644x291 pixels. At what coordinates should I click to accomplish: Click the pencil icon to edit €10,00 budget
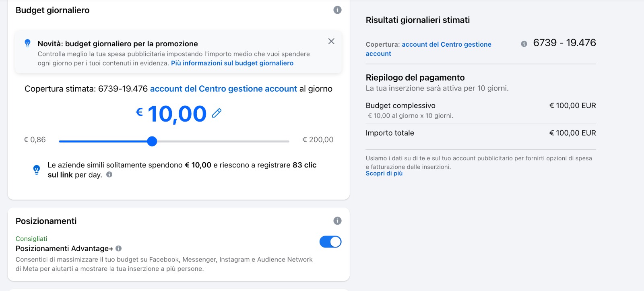point(217,113)
